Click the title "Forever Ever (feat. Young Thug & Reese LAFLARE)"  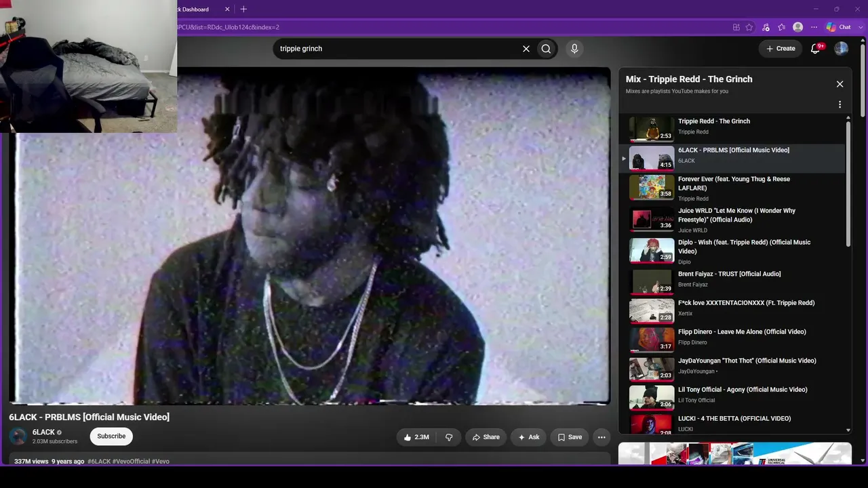click(734, 184)
